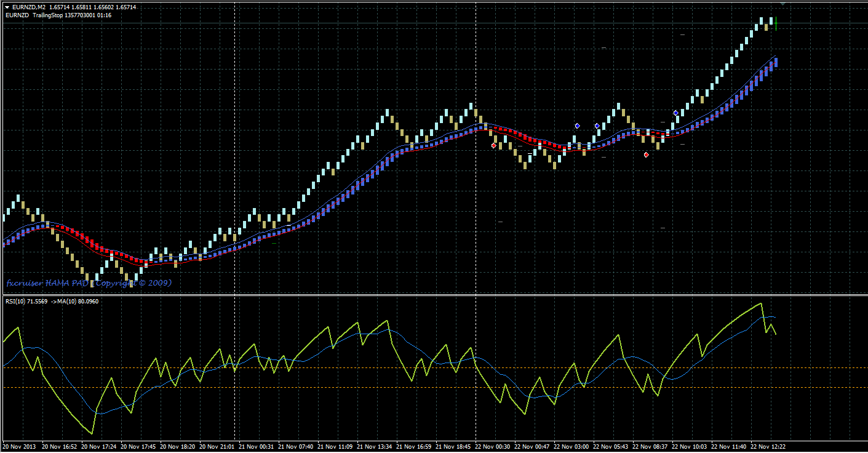Click the 21 Nov 00:31 time label
The height and width of the screenshot is (453, 868).
257,446
